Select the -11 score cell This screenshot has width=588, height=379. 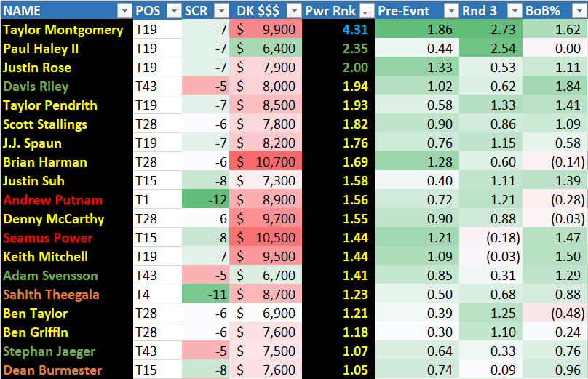205,295
